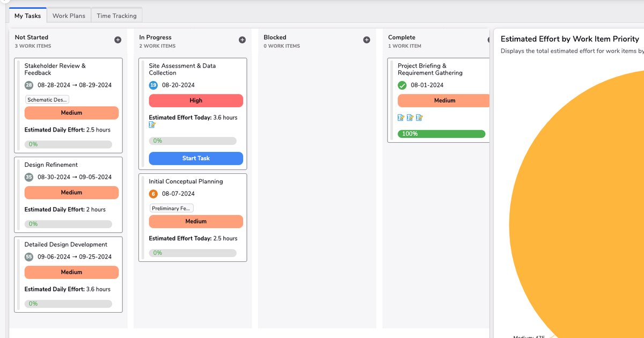Open first note icon on Project Briefing card
The height and width of the screenshot is (338, 644).
pyautogui.click(x=401, y=117)
